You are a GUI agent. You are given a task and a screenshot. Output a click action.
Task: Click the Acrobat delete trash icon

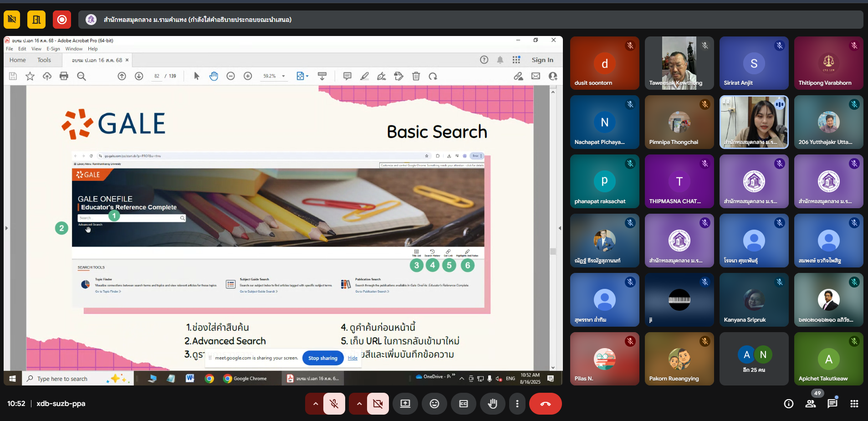tap(416, 76)
